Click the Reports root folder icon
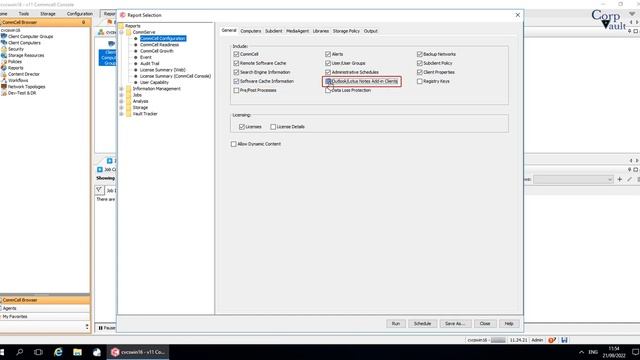640x360 pixels. [x=121, y=26]
